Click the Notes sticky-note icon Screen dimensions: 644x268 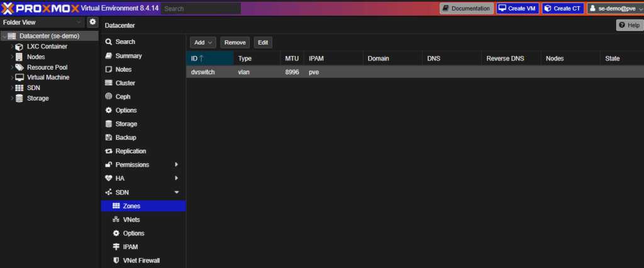[108, 69]
